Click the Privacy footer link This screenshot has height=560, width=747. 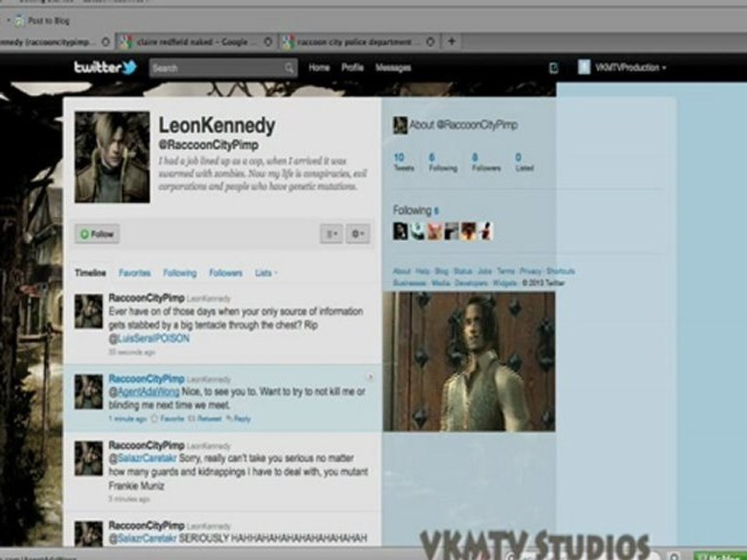[530, 271]
